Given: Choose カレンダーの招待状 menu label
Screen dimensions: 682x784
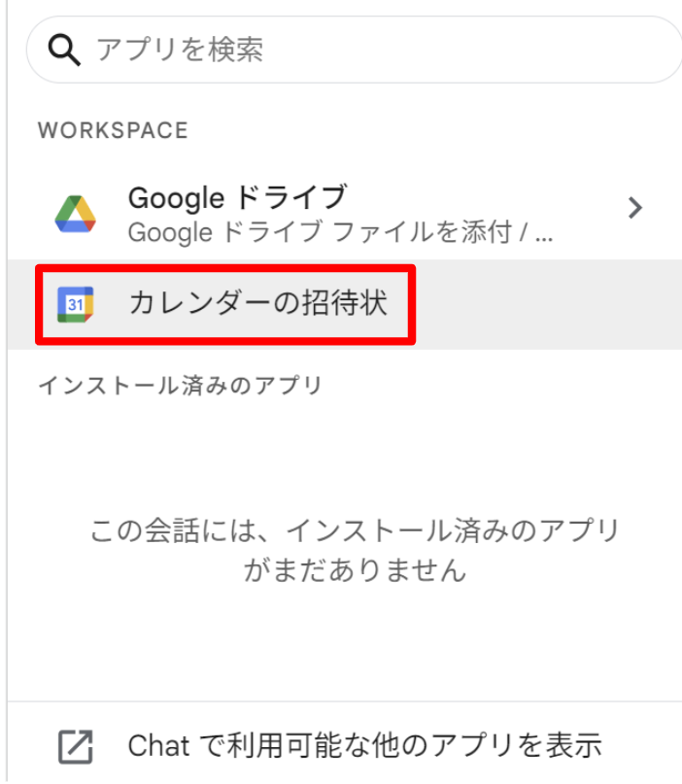Looking at the screenshot, I should point(257,304).
